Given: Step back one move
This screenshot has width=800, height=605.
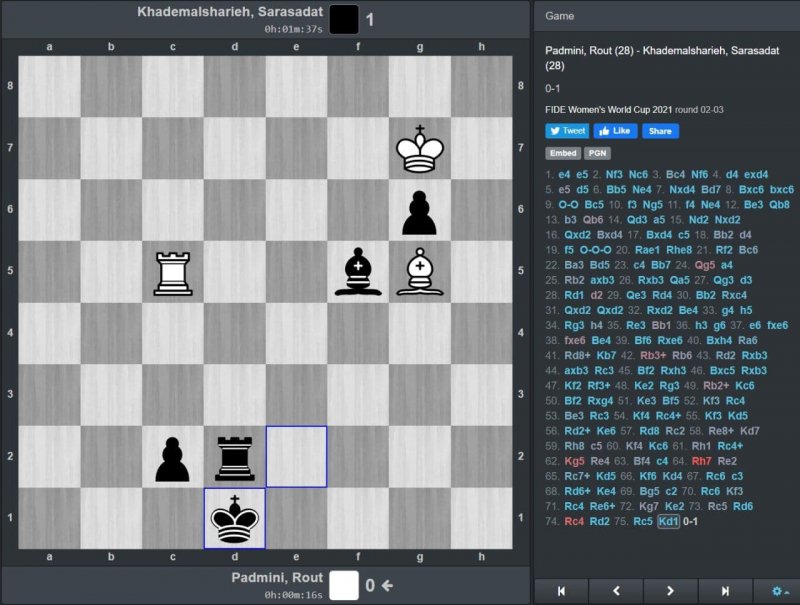Looking at the screenshot, I should [x=617, y=591].
